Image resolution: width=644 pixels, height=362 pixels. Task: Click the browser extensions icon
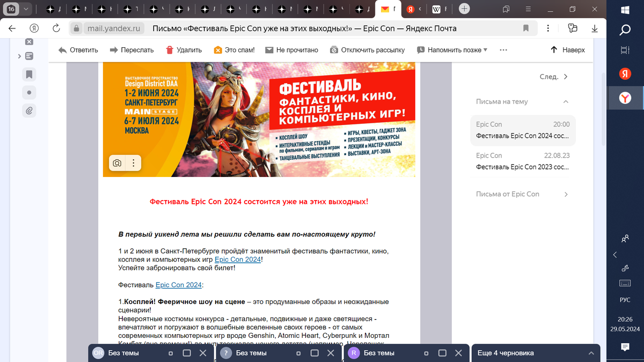(573, 28)
